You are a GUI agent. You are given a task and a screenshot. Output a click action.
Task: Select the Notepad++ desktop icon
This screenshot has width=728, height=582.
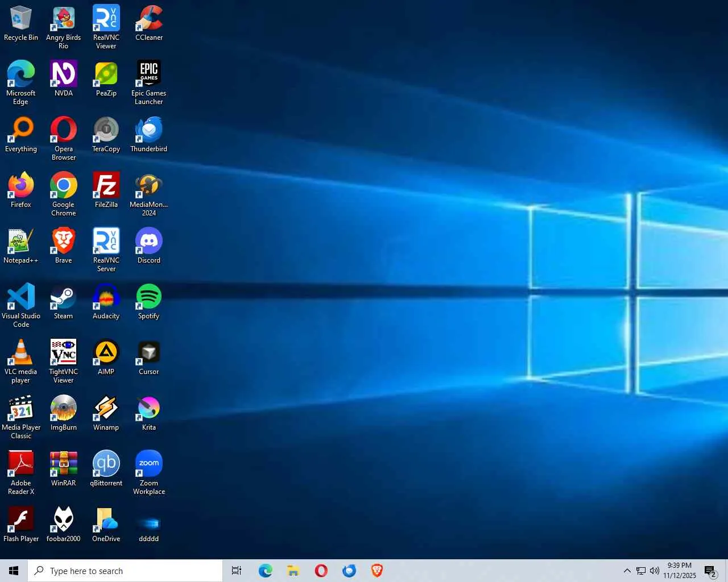21,246
